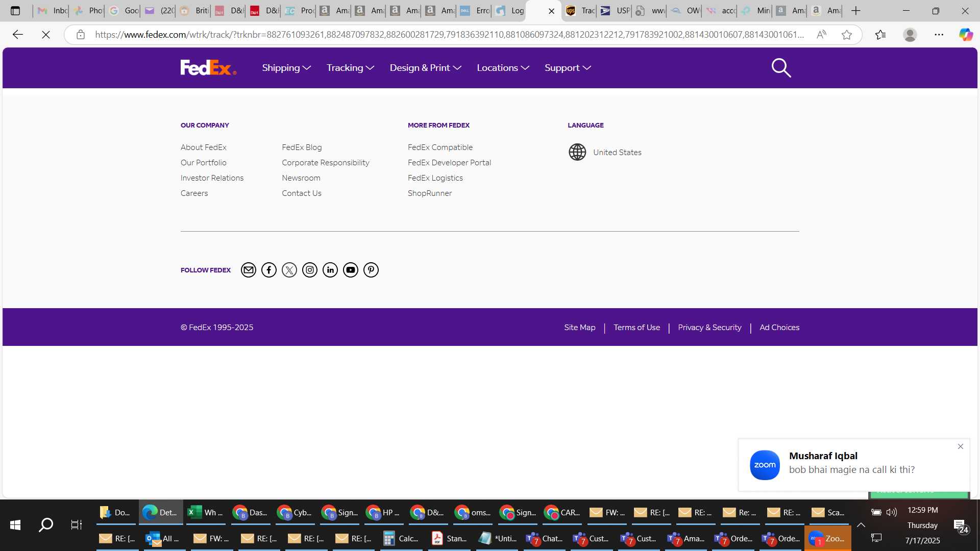
Task: Expand Design & Print menu
Action: pos(426,68)
